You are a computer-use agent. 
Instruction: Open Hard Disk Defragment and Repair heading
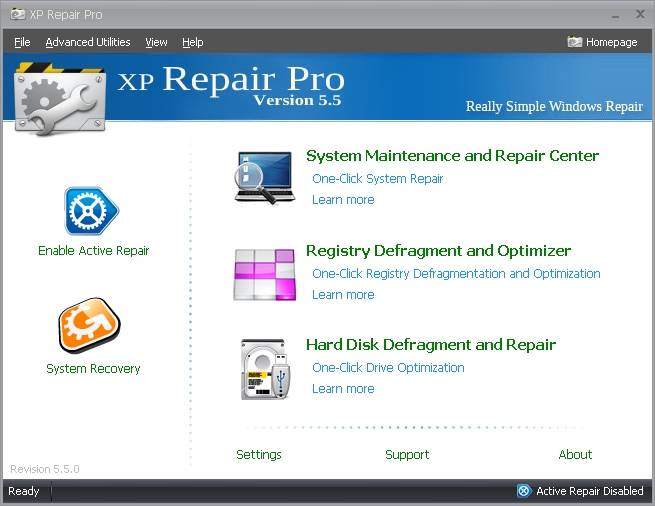(431, 345)
